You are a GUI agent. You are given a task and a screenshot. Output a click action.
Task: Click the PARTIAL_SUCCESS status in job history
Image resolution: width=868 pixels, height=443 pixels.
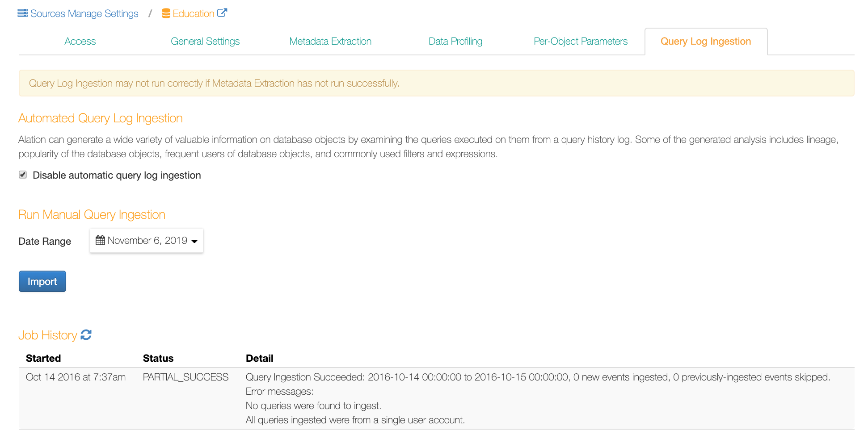pos(185,377)
